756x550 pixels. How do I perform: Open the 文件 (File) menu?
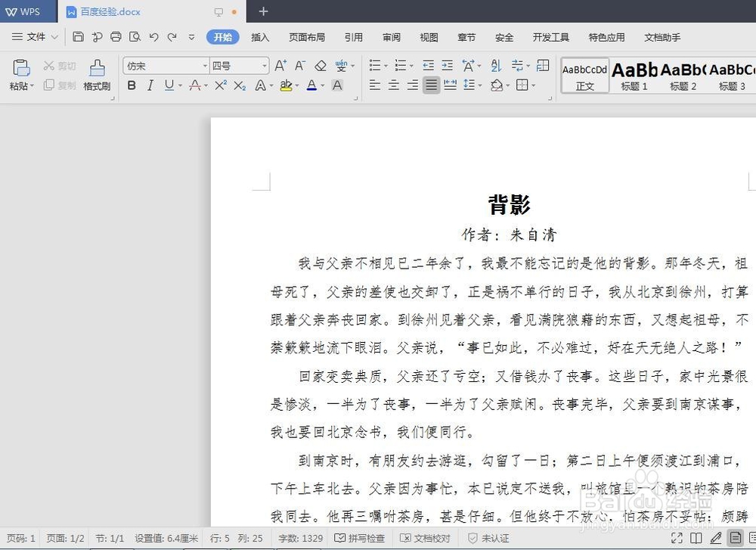pyautogui.click(x=36, y=36)
